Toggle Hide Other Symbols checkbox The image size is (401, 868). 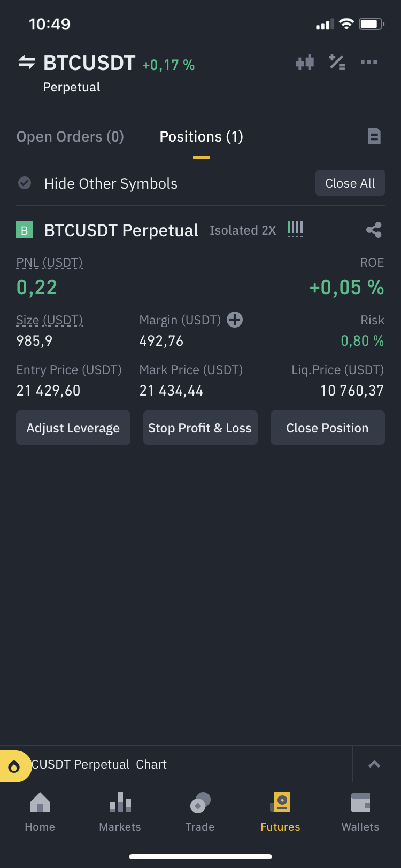pyautogui.click(x=25, y=183)
